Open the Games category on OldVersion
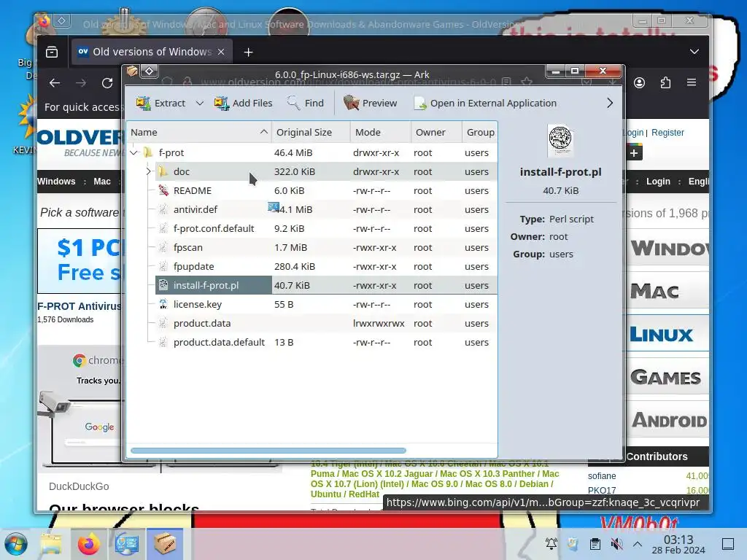Screen dimensions: 747x560 coord(666,377)
